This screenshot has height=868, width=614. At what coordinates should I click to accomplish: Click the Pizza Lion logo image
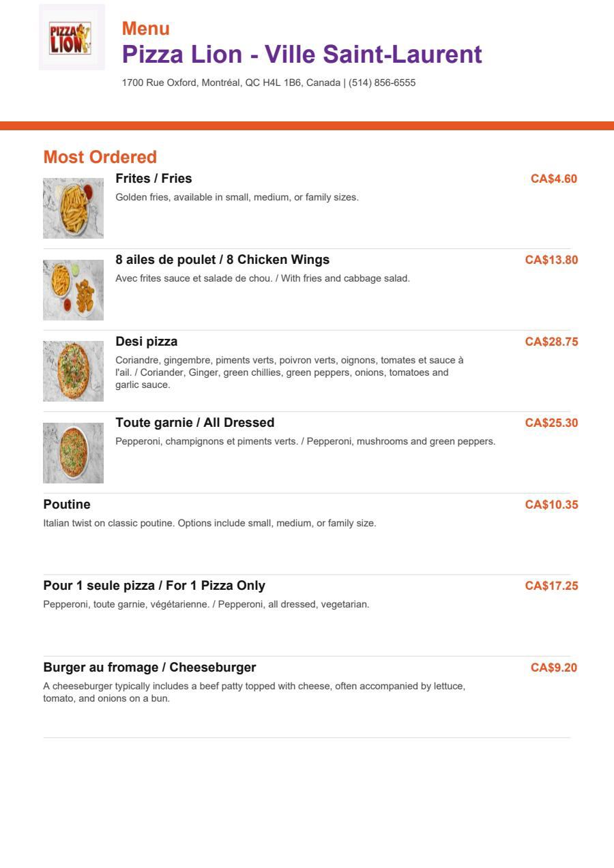pyautogui.click(x=72, y=37)
